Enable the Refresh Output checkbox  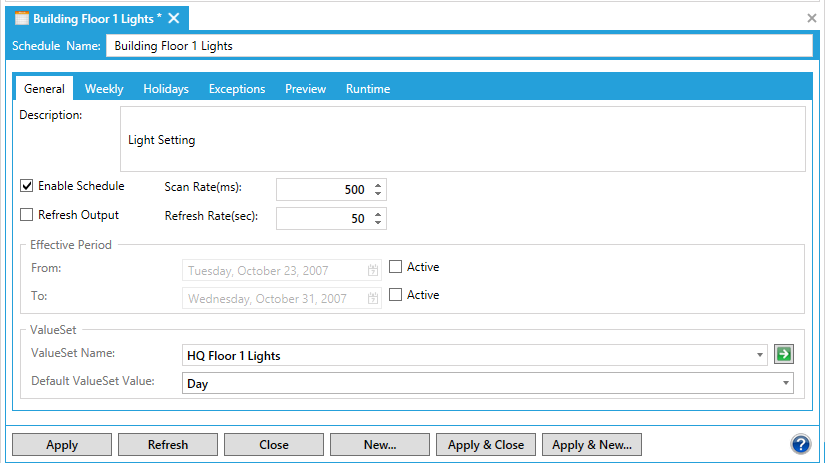point(27,215)
